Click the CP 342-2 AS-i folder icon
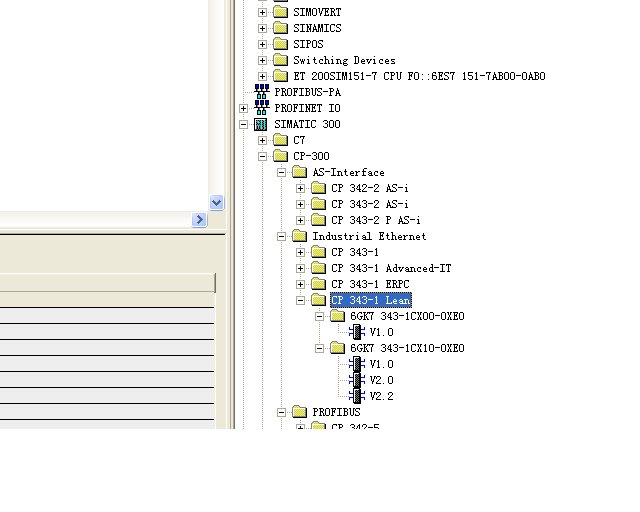The width and height of the screenshot is (640, 512). 318,188
